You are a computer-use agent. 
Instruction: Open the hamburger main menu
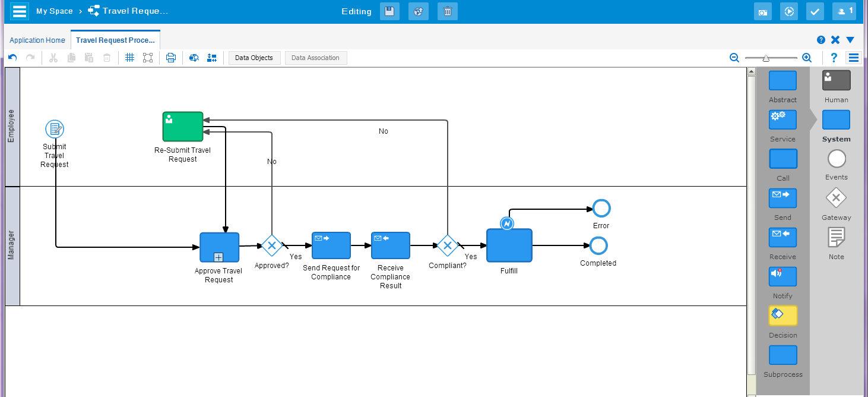tap(20, 12)
